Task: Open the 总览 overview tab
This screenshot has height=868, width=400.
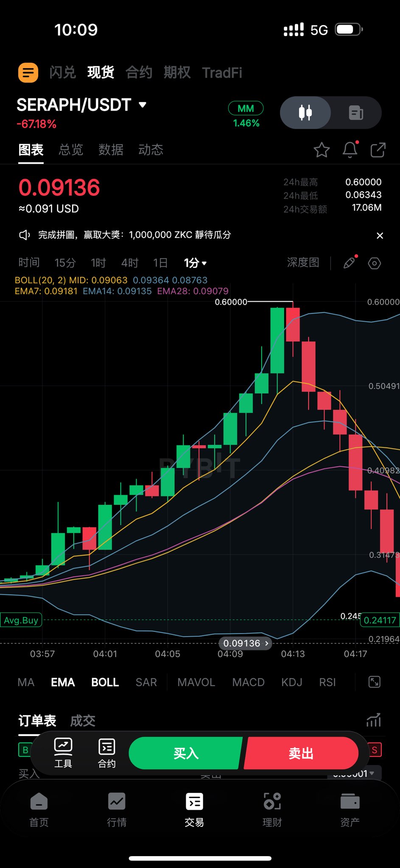Action: 71,150
